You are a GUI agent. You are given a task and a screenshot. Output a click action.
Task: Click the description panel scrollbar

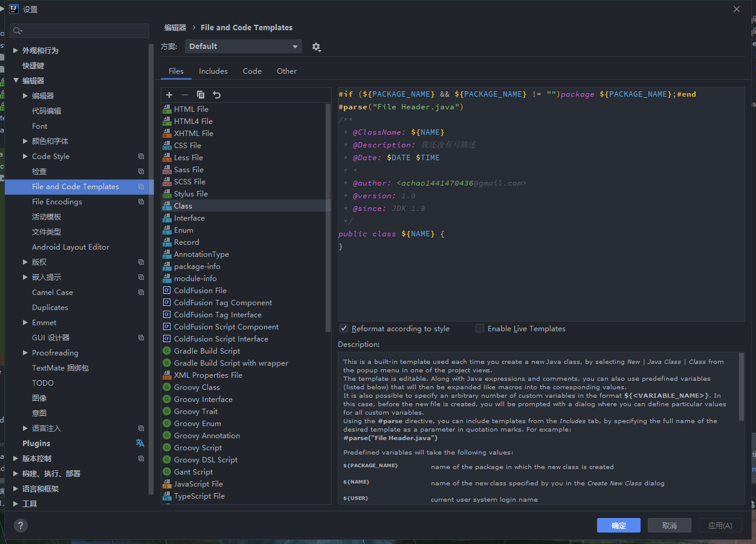pyautogui.click(x=741, y=387)
